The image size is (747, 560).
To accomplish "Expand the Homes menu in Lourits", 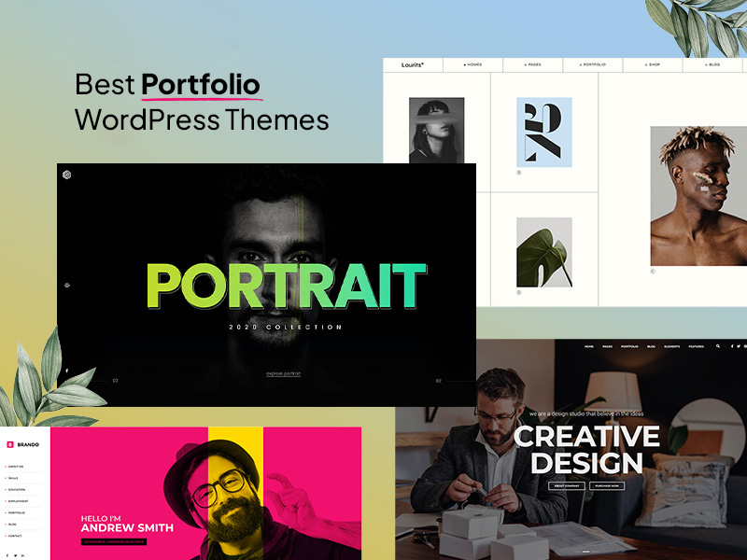I will coord(472,65).
